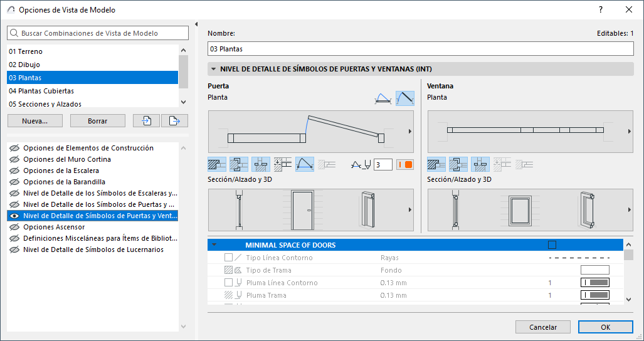Tick the Minimal Space of Doors checkbox
The image size is (644, 341).
(x=552, y=245)
